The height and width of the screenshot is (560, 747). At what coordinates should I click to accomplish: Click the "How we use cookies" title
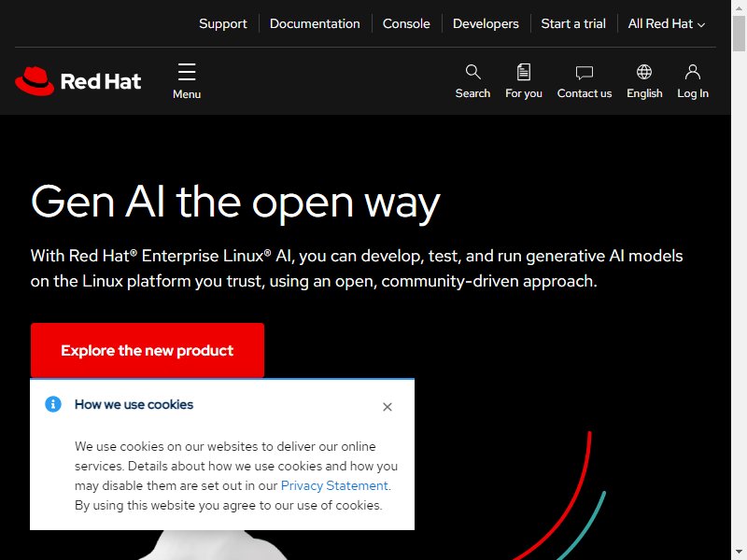pos(134,404)
